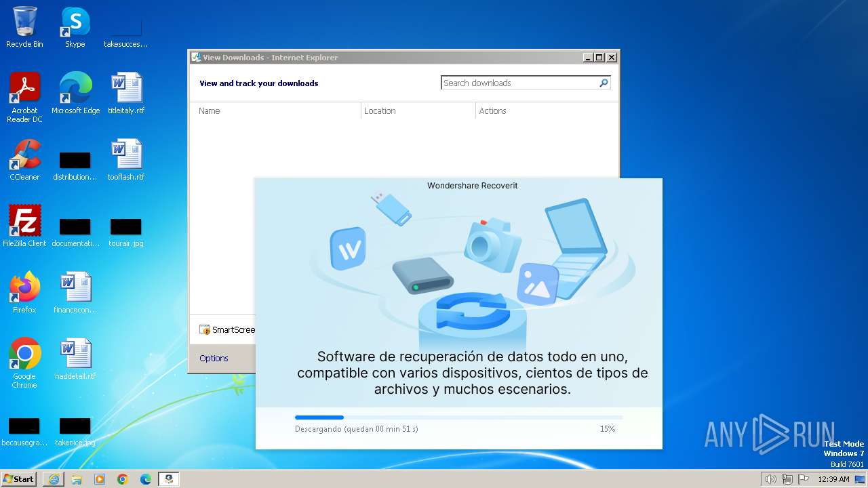Maximize the View Downloads window
868x488 pixels.
[x=599, y=58]
